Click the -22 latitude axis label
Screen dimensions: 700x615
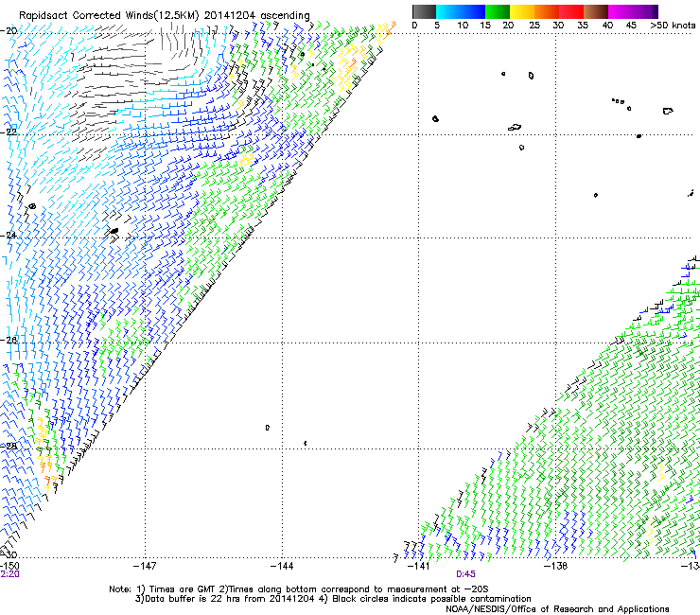9,132
